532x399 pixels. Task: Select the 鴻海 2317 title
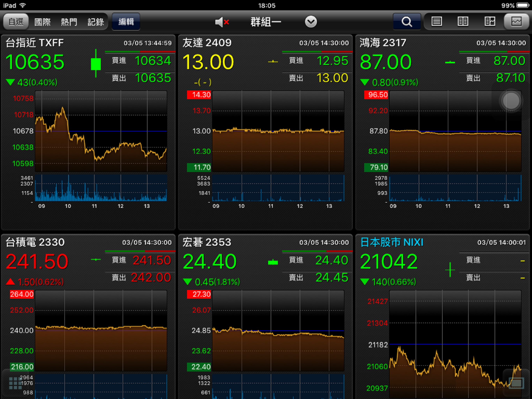tap(383, 43)
